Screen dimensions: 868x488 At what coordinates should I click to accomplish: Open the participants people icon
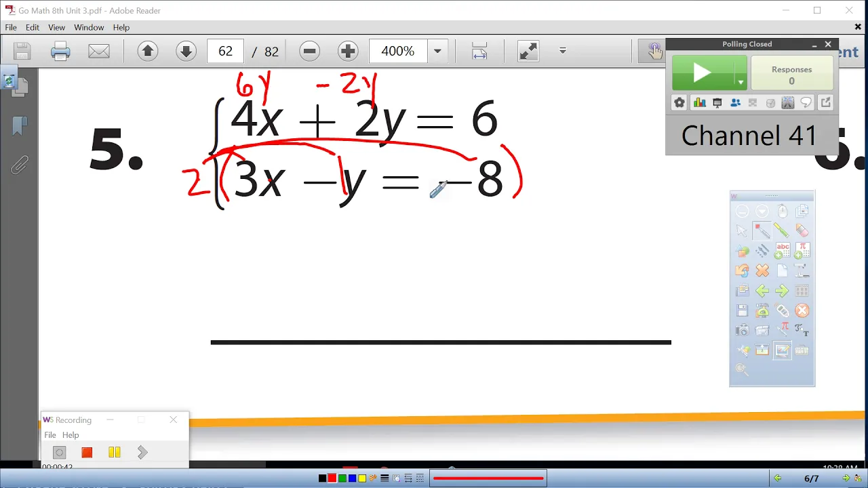(735, 103)
